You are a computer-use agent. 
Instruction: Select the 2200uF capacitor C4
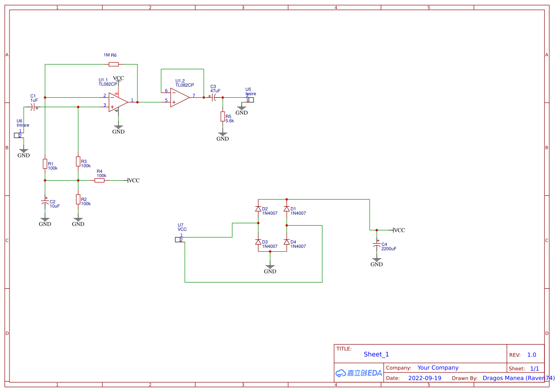(x=377, y=244)
